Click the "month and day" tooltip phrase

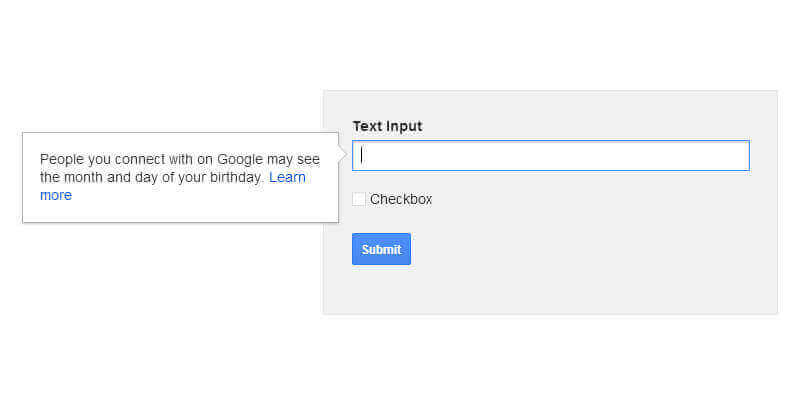click(111, 178)
